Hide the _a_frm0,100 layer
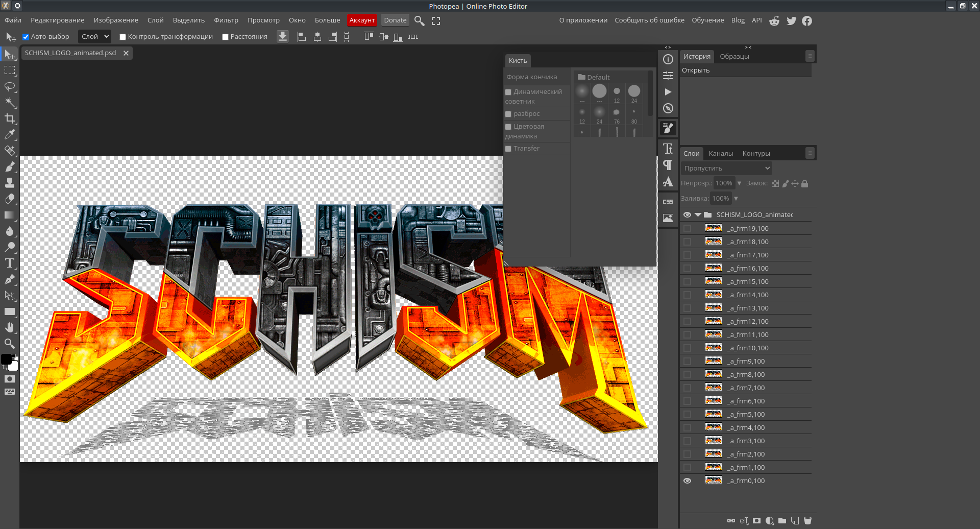 tap(687, 481)
